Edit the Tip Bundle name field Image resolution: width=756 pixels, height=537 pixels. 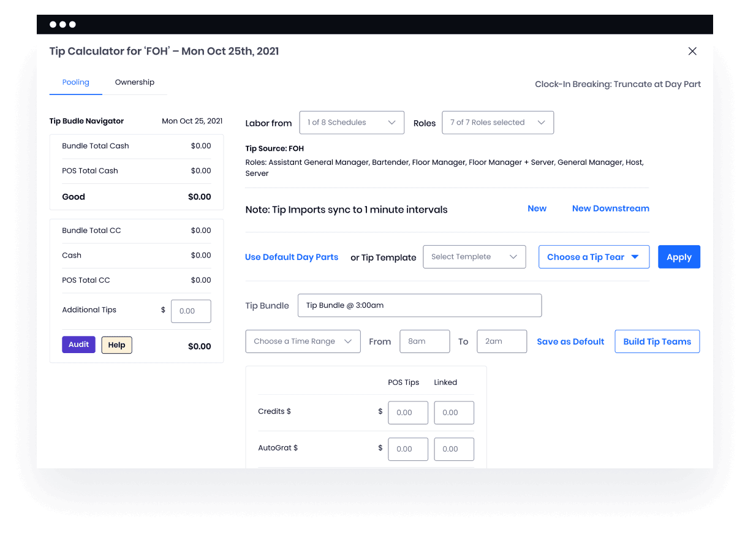(420, 305)
